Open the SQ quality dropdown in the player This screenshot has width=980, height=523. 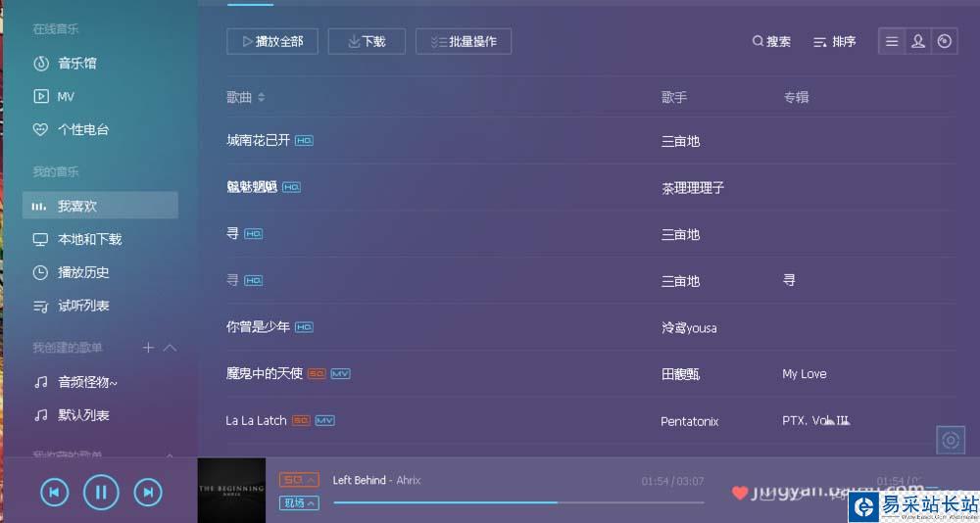pos(299,480)
